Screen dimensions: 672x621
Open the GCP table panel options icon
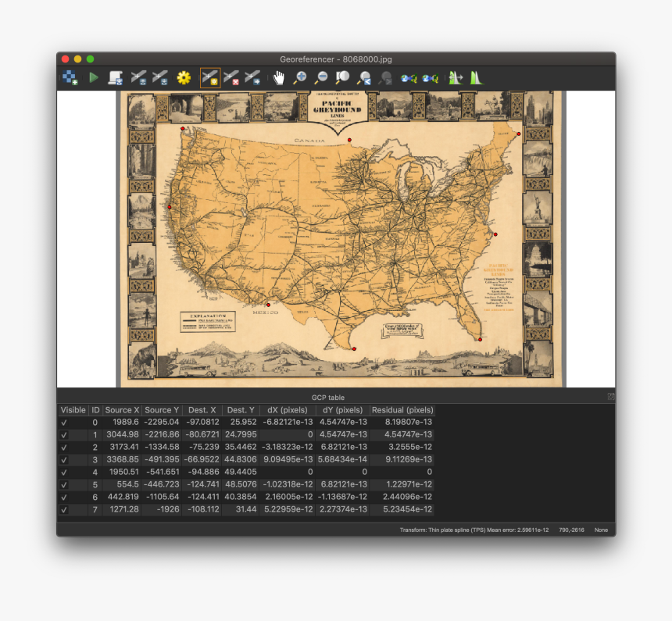610,397
